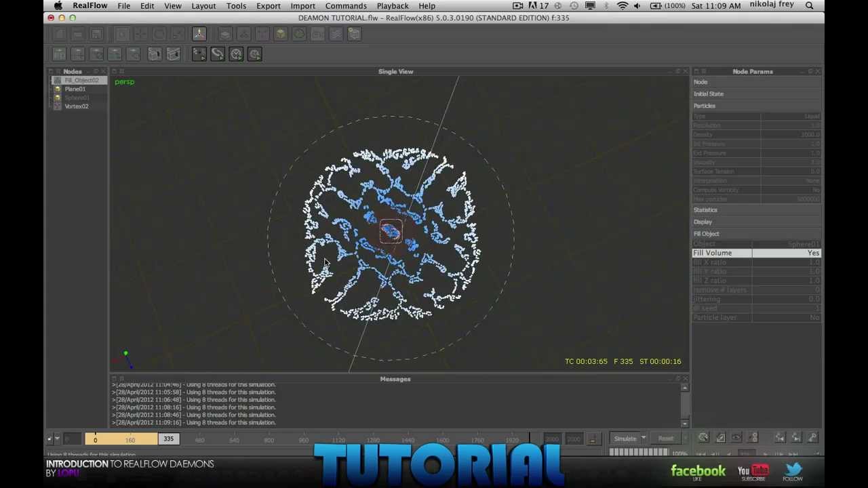The image size is (868, 488).
Task: Open the Simulate dropdown arrow
Action: (644, 439)
